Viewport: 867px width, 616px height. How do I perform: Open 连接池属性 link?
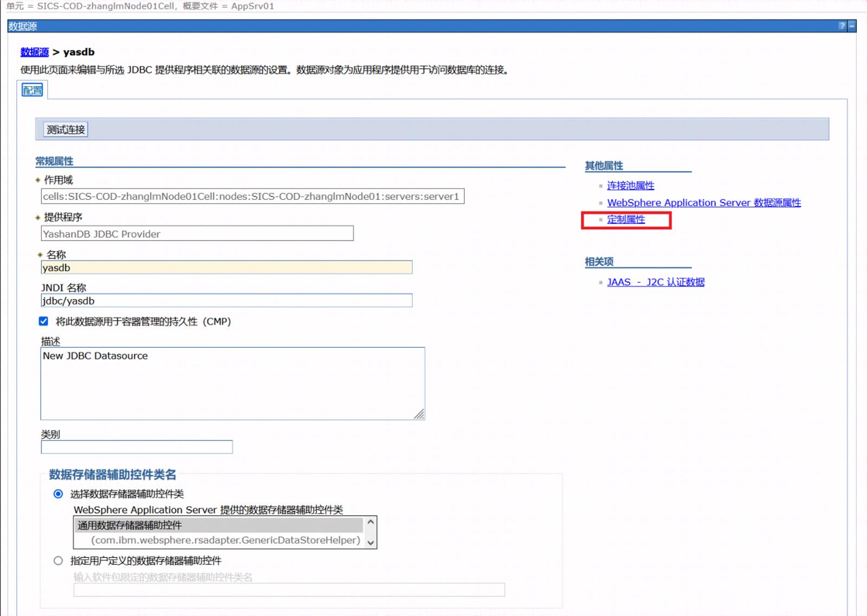coord(630,186)
